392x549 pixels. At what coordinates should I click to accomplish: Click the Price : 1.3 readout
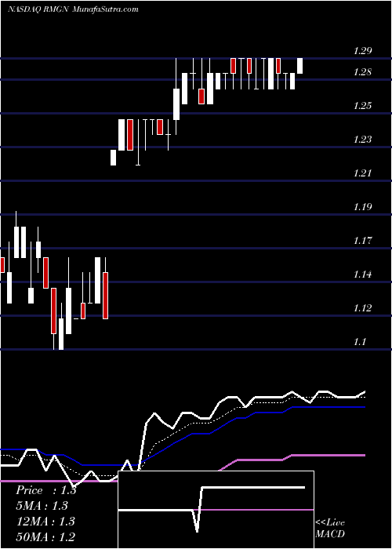45,490
